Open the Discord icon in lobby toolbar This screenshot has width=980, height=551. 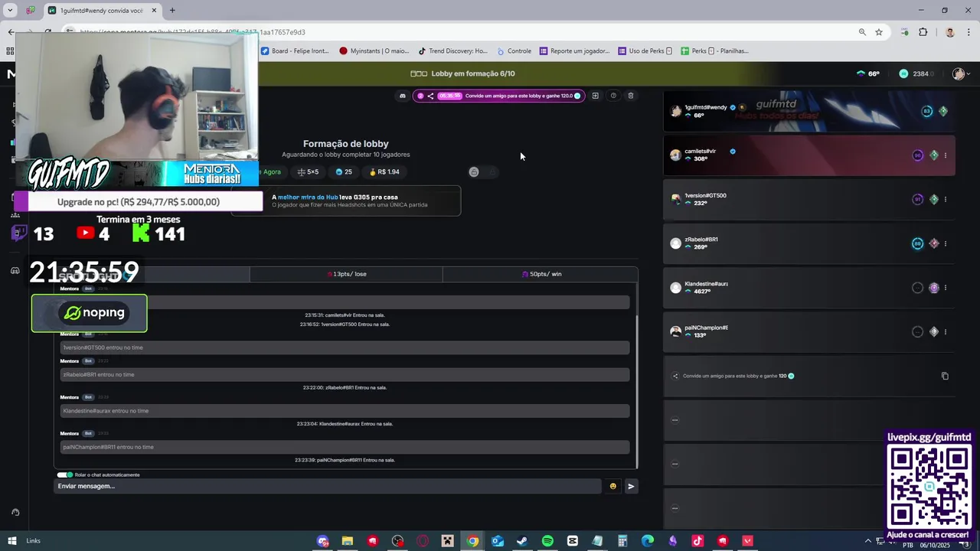click(x=403, y=96)
